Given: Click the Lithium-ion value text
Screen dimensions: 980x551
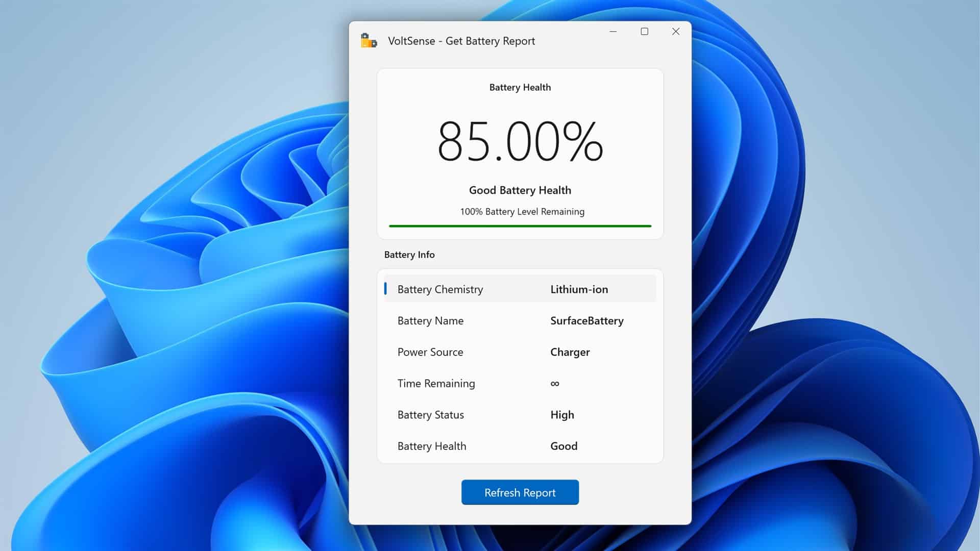Looking at the screenshot, I should click(x=579, y=289).
